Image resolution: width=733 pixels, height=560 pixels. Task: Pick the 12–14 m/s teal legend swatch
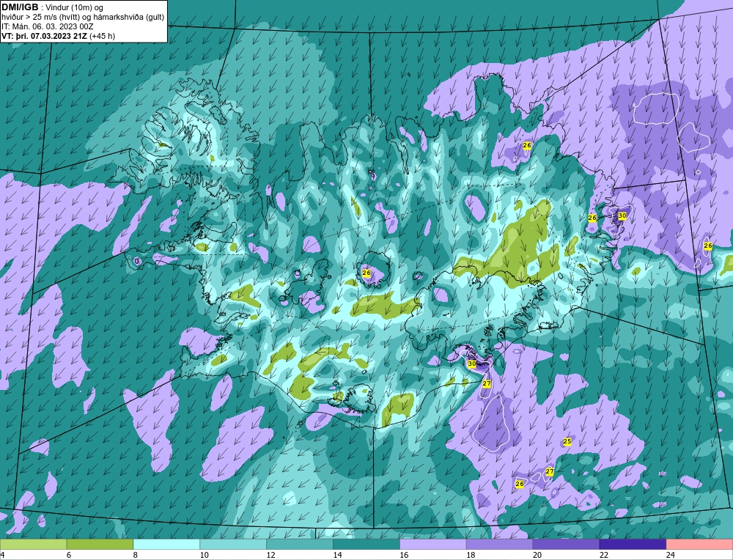(300, 544)
